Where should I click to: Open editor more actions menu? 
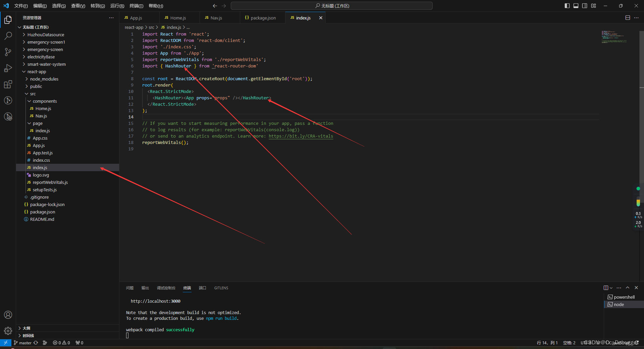(636, 18)
